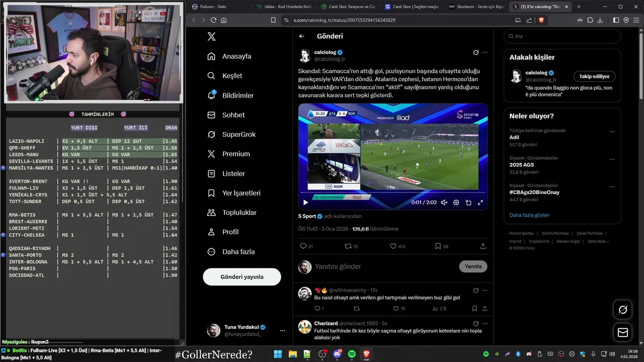Open more options for 2025 AGS trend
The height and width of the screenshot is (362, 644).
click(x=612, y=159)
